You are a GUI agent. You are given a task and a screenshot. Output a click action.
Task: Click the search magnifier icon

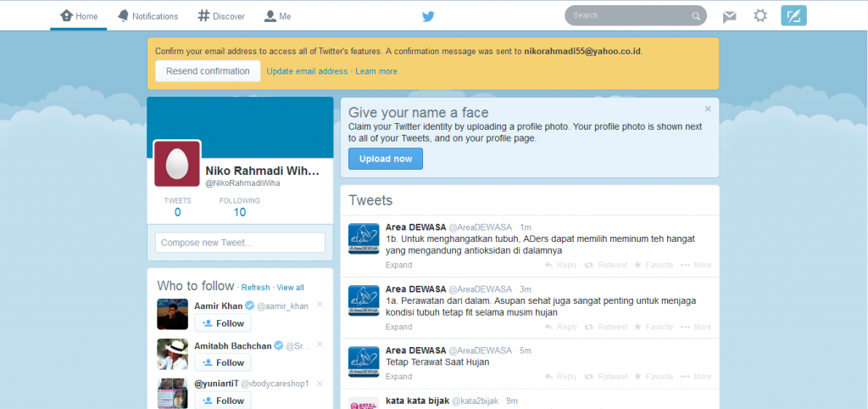pyautogui.click(x=695, y=16)
